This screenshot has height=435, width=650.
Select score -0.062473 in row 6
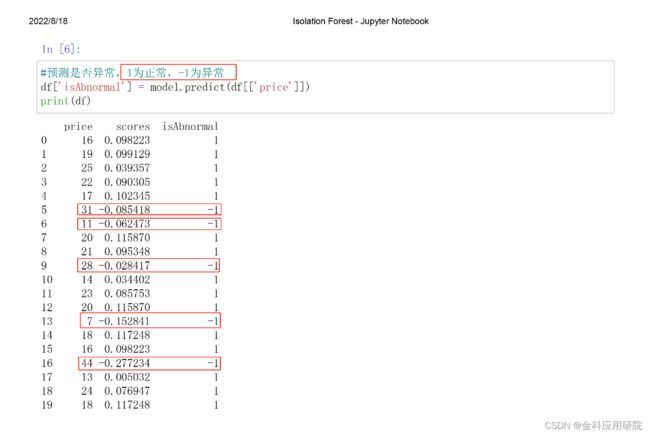pos(124,224)
